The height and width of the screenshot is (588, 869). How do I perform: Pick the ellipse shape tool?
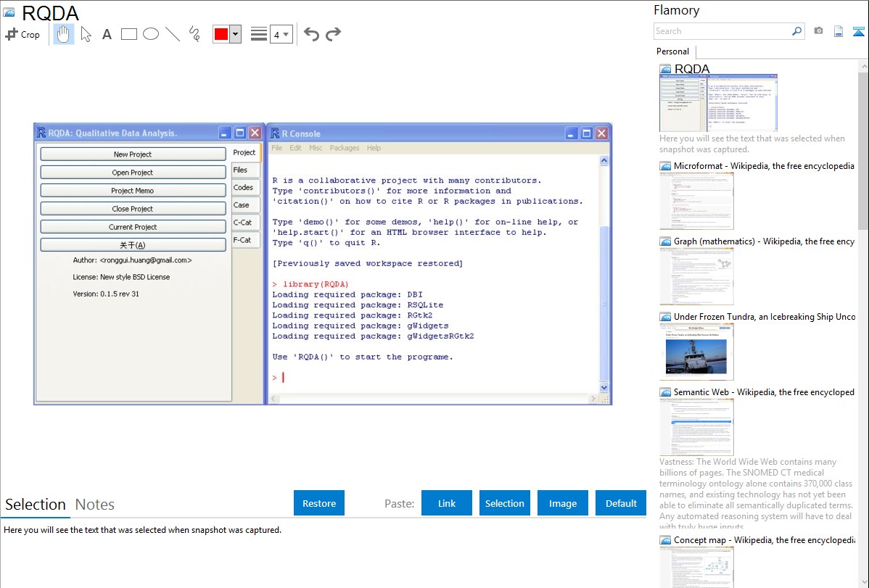tap(150, 34)
